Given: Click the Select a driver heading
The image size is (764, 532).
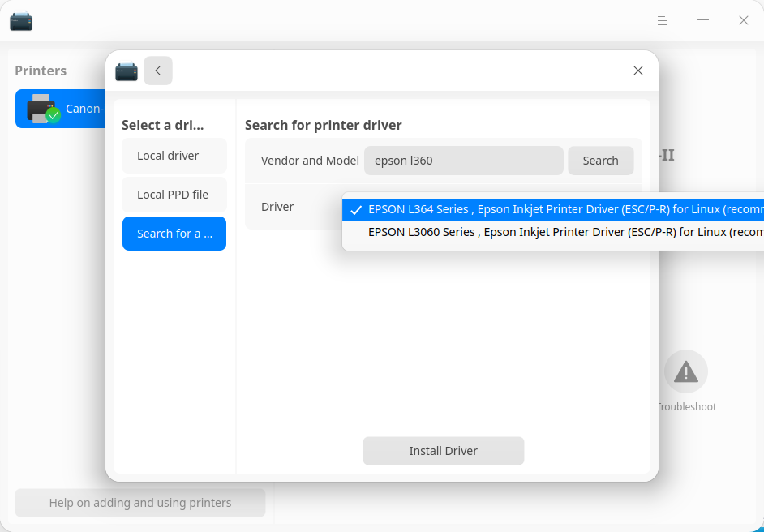Looking at the screenshot, I should [x=162, y=125].
